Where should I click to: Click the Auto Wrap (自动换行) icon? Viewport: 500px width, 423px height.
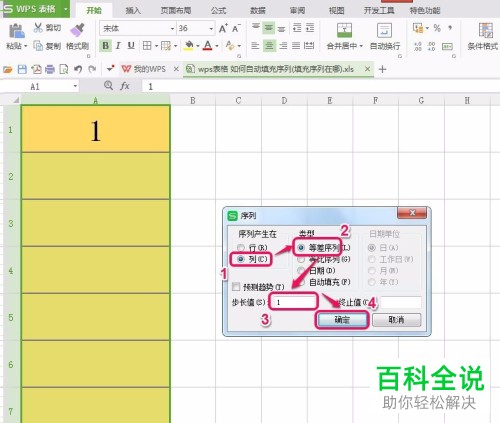[x=384, y=30]
